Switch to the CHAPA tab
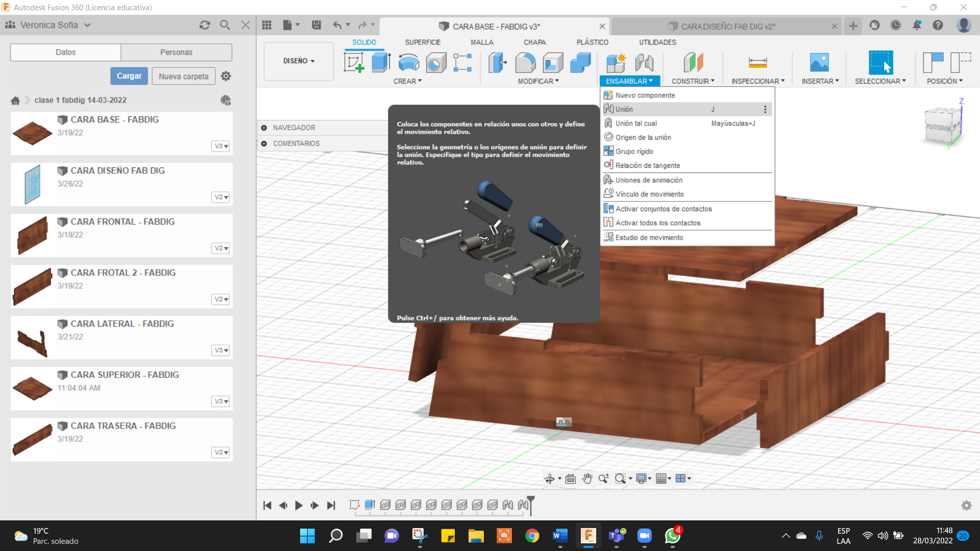The image size is (980, 551). click(534, 42)
